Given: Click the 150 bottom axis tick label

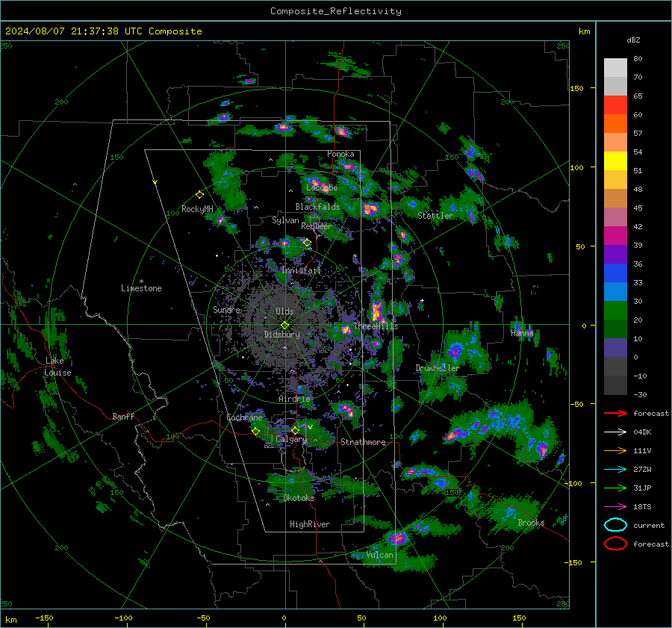Looking at the screenshot, I should (x=519, y=618).
